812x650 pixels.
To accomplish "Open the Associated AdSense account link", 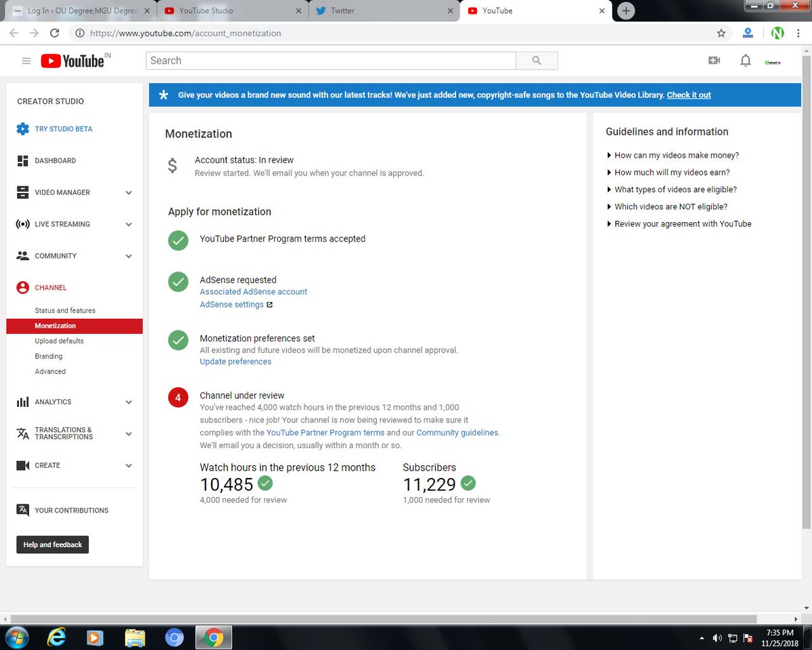I will pos(253,292).
